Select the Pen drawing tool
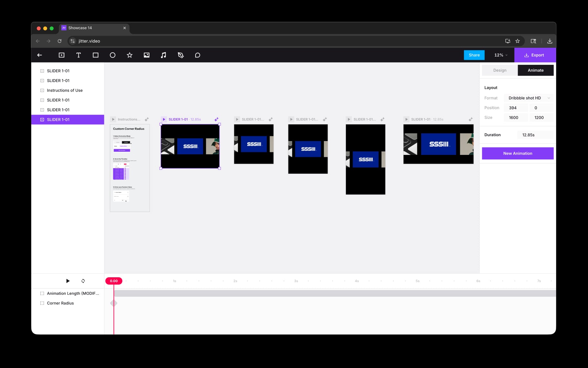Screen dimensions: 588x368 [181, 55]
